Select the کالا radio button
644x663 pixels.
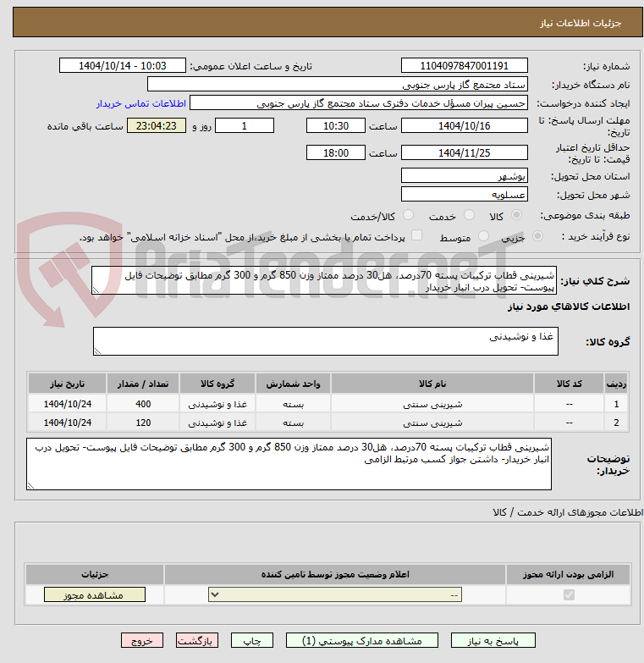pyautogui.click(x=516, y=215)
